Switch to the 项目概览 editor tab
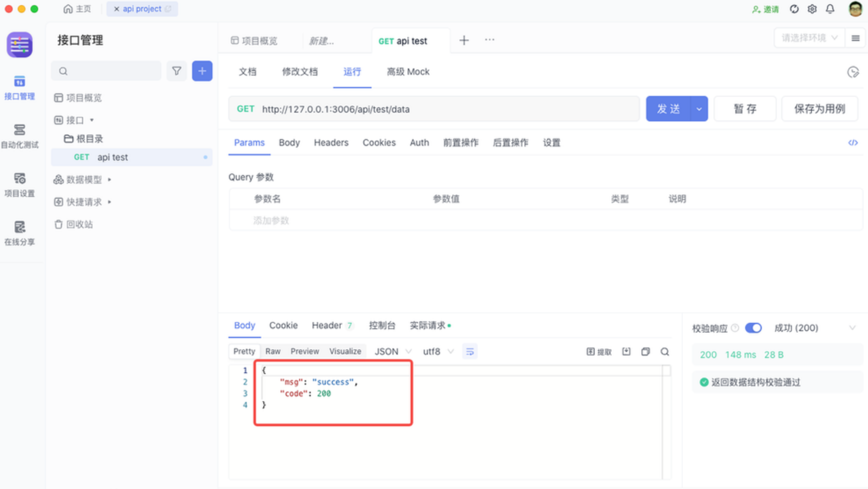Viewport: 868px width, 489px height. click(254, 41)
